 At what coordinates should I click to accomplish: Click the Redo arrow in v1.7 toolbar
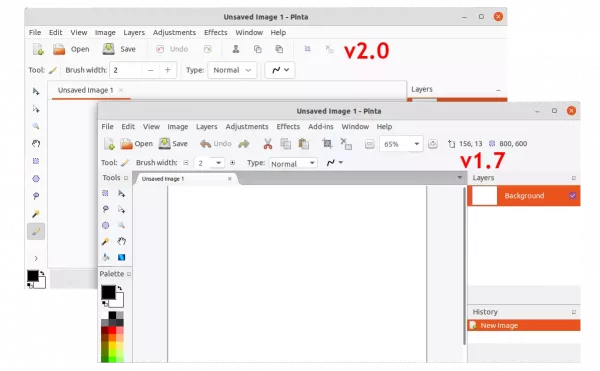(244, 144)
